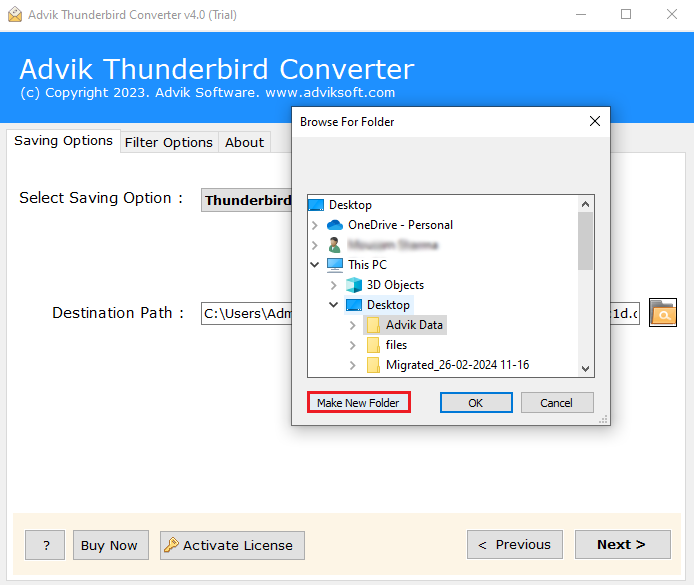Select the Advik Data folder row
The height and width of the screenshot is (585, 694).
tap(405, 325)
